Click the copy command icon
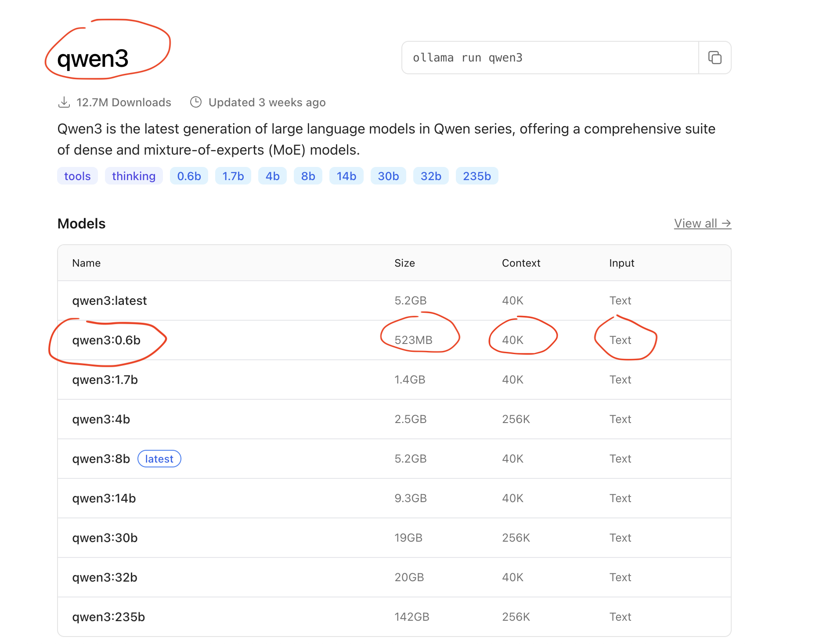Image resolution: width=823 pixels, height=644 pixels. pos(715,58)
